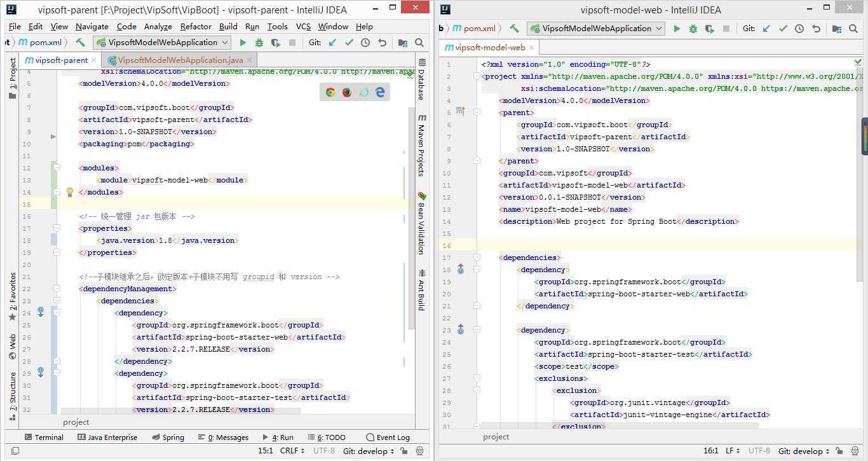Image resolution: width=868 pixels, height=461 pixels.
Task: Change LF line separator in right status bar
Action: 733,451
